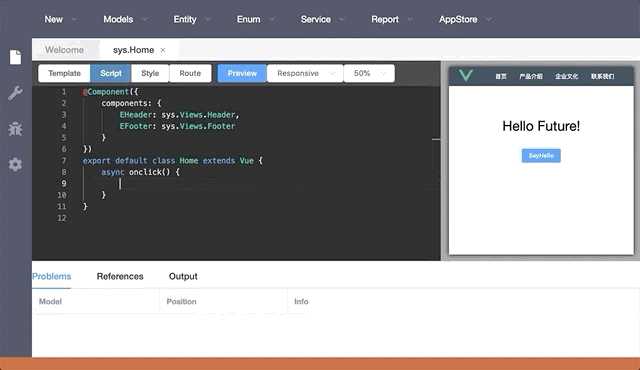Viewport: 640px width, 370px height.
Task: Open the Service menu
Action: tap(316, 20)
